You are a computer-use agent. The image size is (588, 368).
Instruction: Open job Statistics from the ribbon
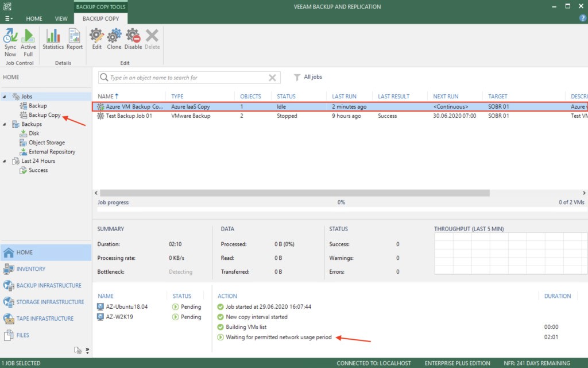click(x=53, y=39)
